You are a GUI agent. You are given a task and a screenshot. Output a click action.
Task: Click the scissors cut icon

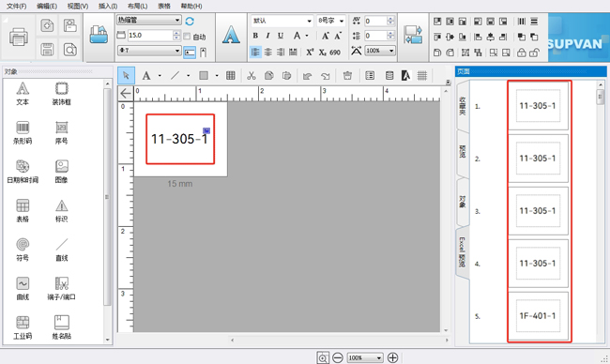point(252,75)
